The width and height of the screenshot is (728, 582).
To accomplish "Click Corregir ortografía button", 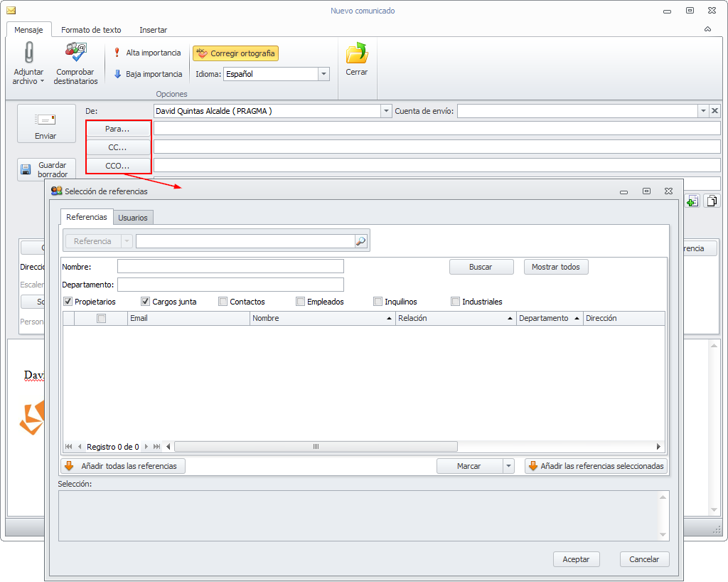I will pyautogui.click(x=235, y=53).
